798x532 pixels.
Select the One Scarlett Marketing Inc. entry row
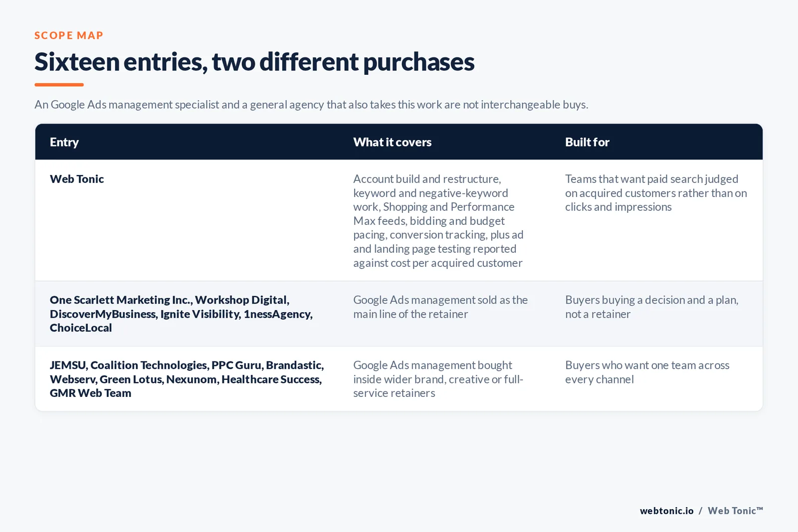click(x=399, y=314)
